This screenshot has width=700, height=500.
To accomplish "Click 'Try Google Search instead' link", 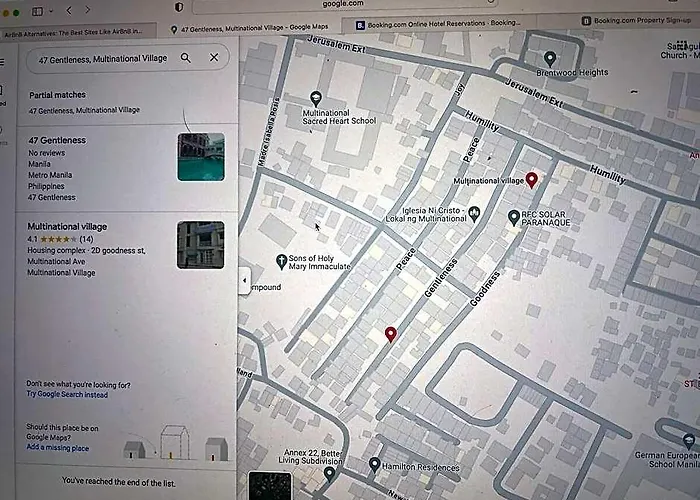I will 67,394.
